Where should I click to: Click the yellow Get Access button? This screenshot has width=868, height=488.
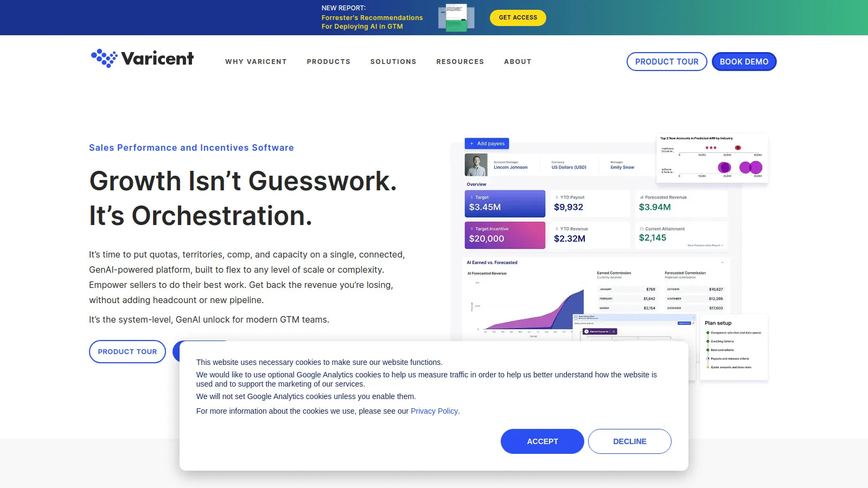[x=518, y=18]
